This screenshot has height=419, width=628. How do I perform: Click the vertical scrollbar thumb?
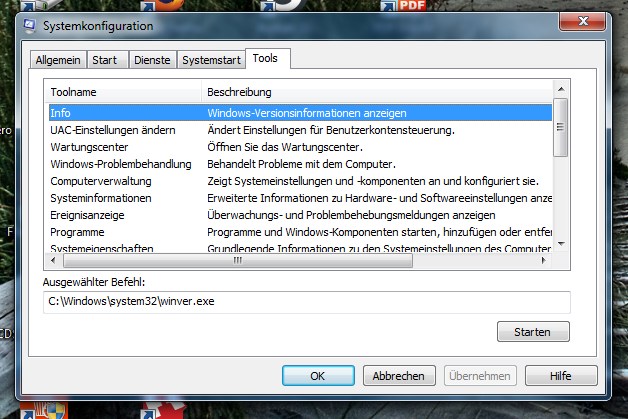561,127
